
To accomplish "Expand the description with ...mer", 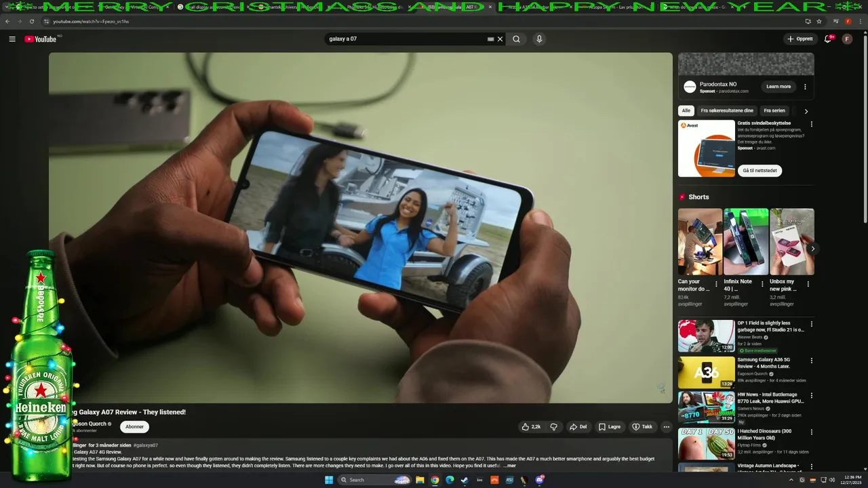I will (x=509, y=466).
